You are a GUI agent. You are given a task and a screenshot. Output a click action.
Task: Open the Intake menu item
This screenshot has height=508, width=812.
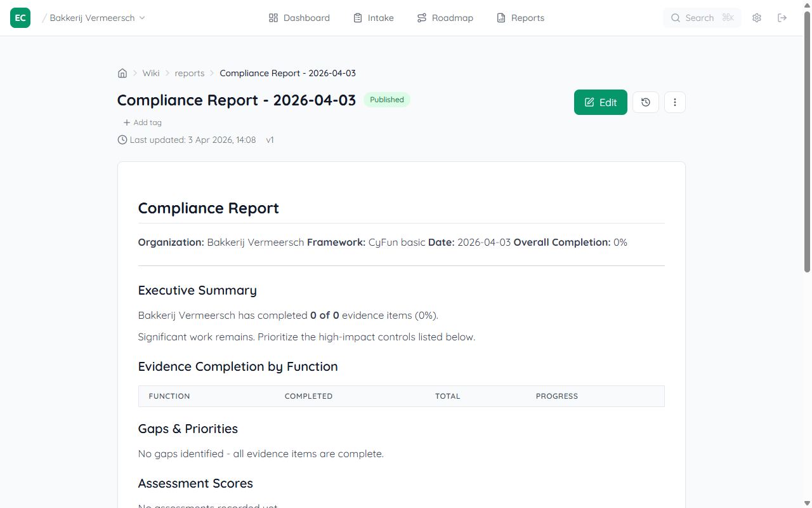pos(373,17)
